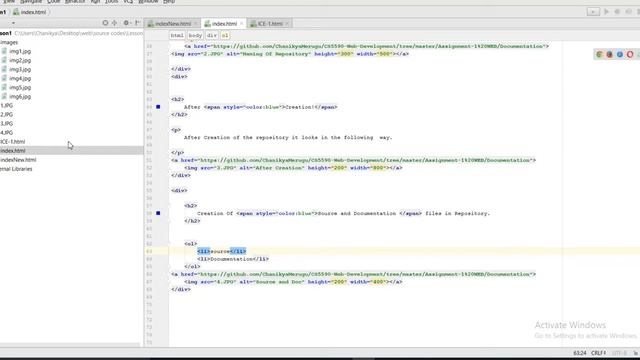640x360 pixels.
Task: Click the Documentation list item code line
Action: click(x=233, y=259)
